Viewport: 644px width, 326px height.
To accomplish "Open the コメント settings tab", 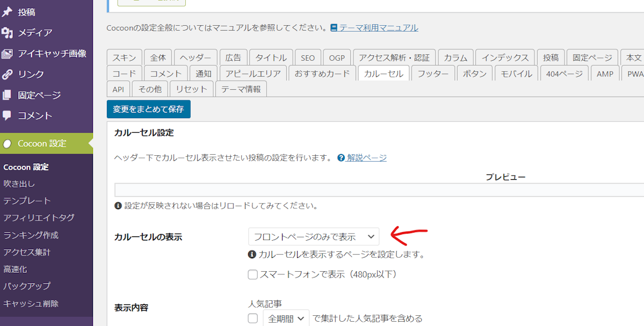I will pos(165,74).
